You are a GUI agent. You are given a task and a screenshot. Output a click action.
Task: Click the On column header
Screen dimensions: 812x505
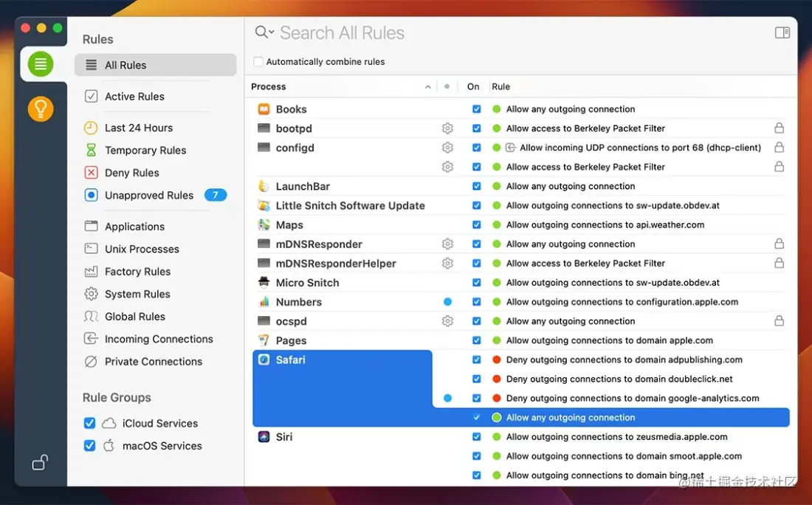tap(473, 86)
